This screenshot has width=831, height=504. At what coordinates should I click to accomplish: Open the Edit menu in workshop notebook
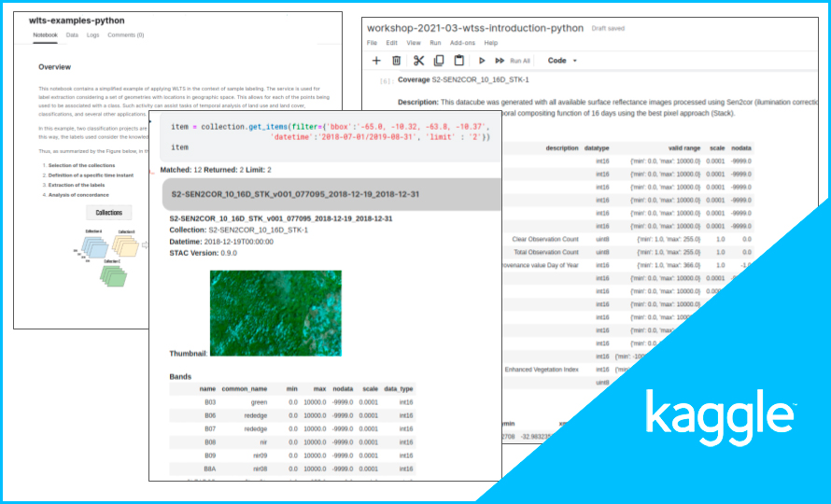[x=391, y=43]
